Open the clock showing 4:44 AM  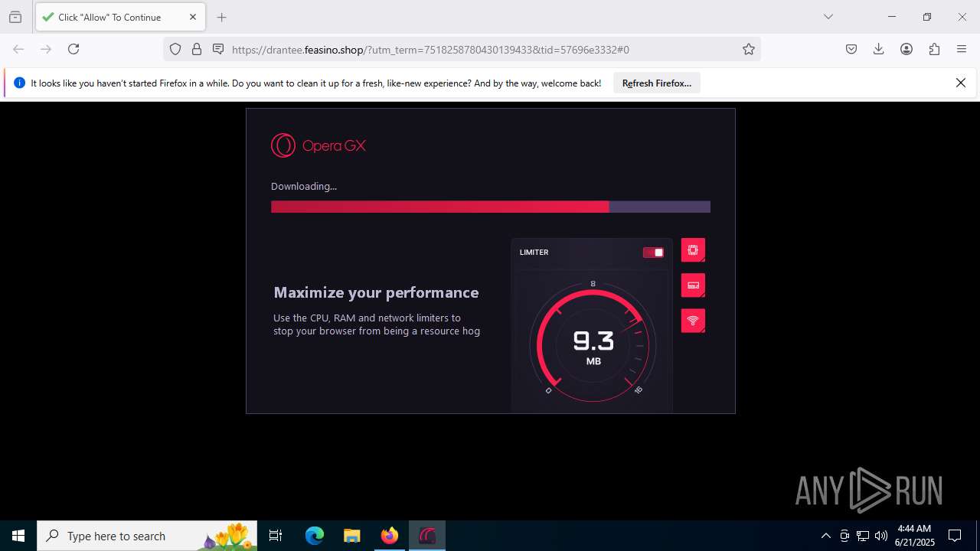pos(915,536)
